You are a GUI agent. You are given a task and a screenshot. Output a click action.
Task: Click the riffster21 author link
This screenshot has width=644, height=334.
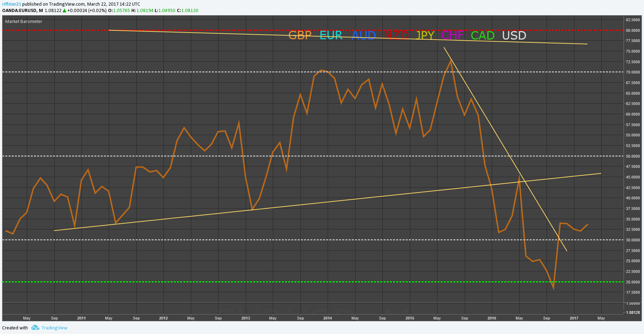click(x=12, y=4)
